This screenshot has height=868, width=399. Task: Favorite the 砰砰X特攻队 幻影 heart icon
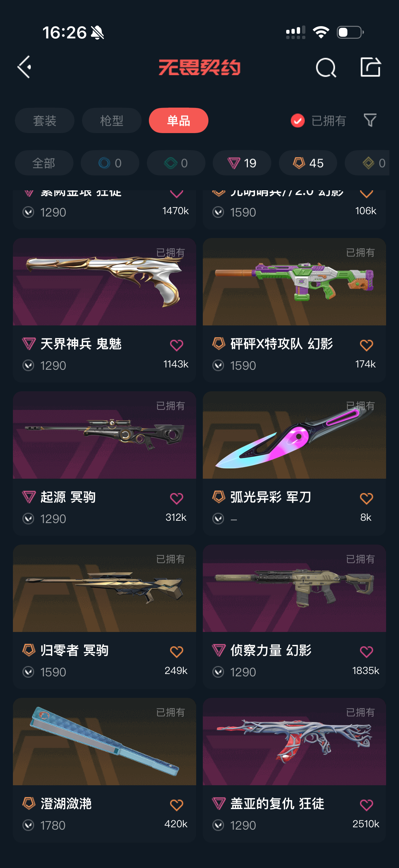click(x=366, y=345)
